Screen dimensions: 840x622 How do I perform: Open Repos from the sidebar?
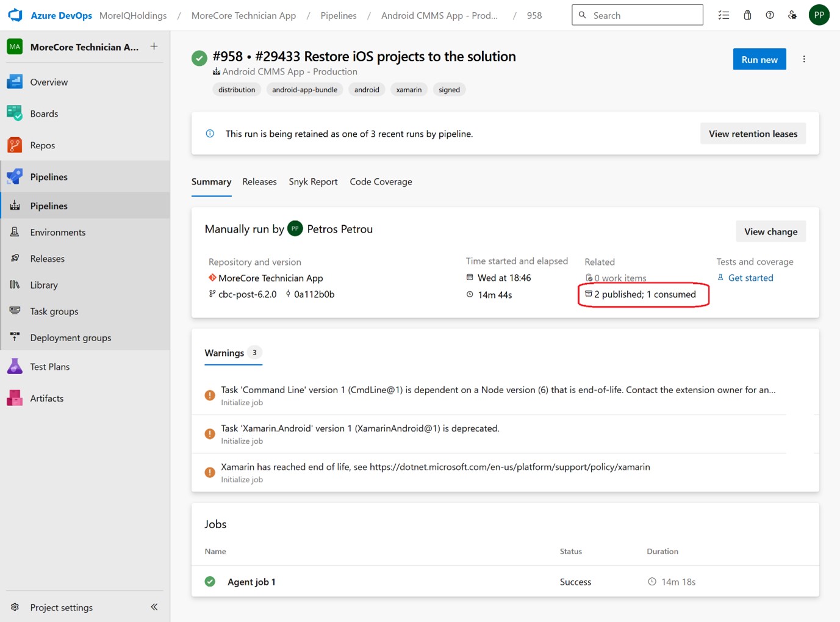tap(42, 145)
